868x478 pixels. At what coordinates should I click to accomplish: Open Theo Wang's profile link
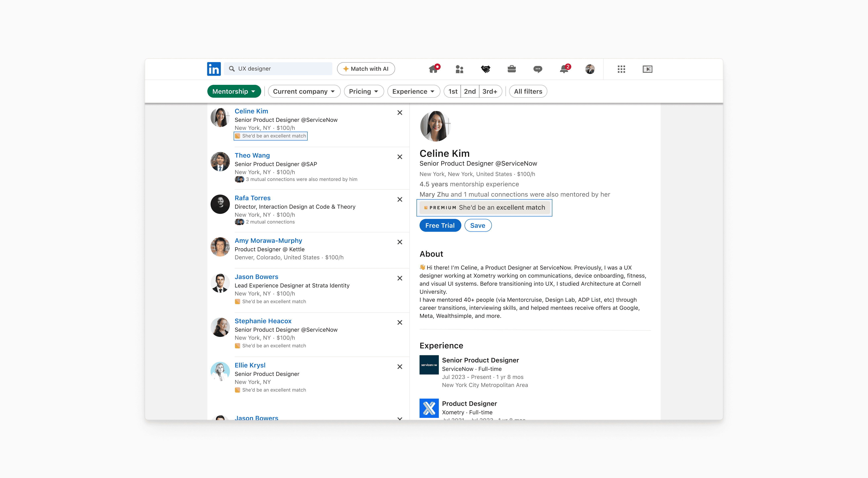tap(252, 155)
